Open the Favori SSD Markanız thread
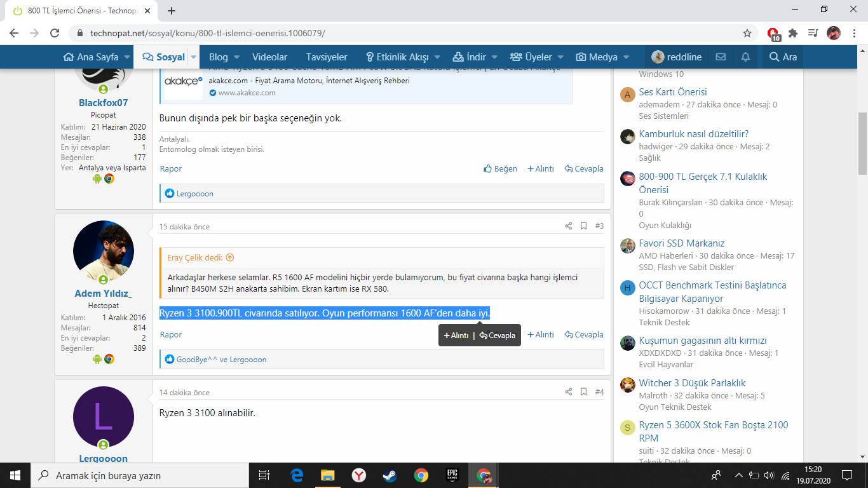This screenshot has height=488, width=868. [682, 243]
